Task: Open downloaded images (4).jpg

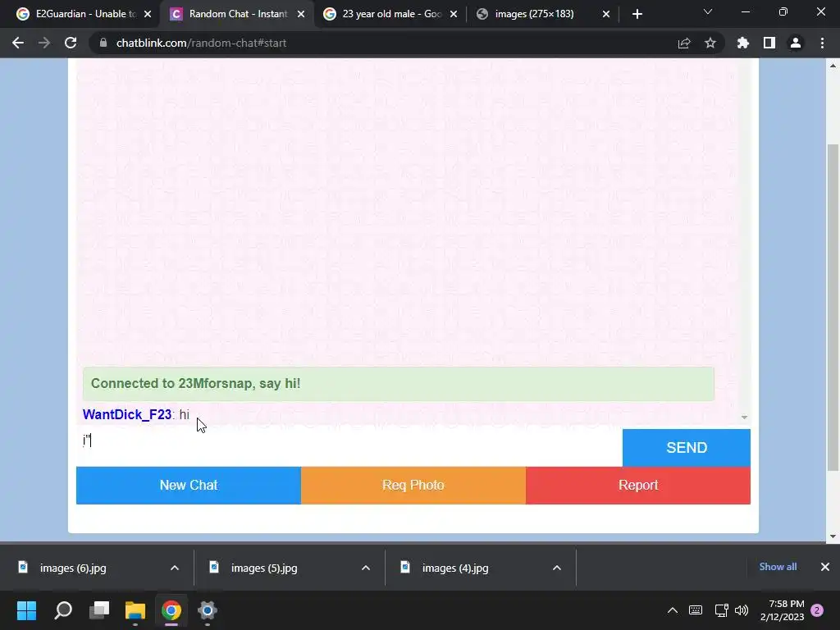Action: tap(454, 568)
